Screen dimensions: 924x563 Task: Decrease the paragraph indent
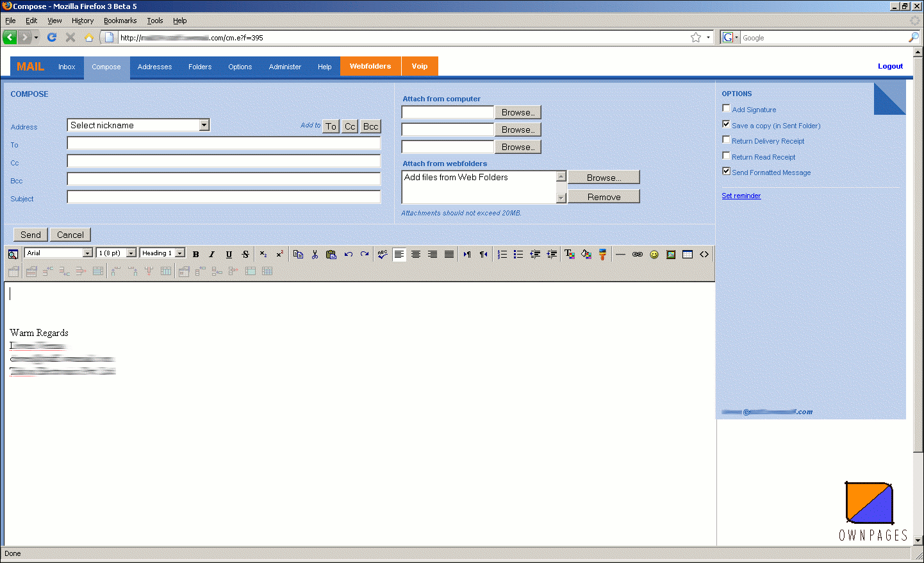click(535, 255)
